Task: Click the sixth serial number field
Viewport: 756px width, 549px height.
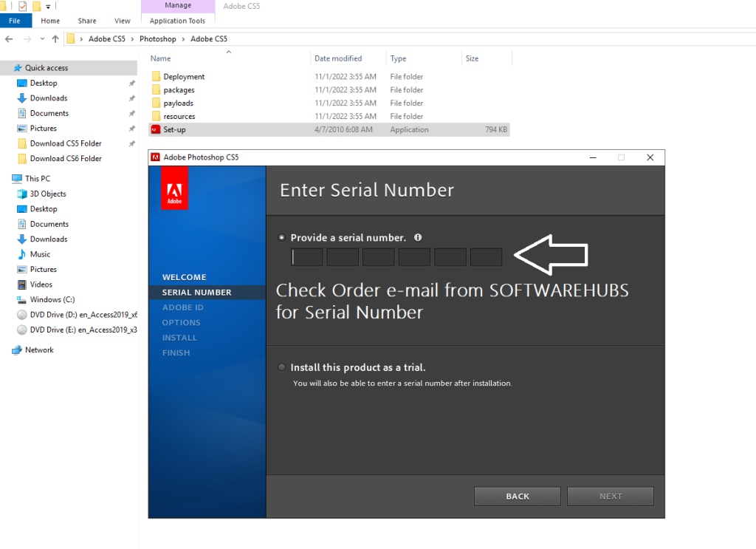Action: pyautogui.click(x=486, y=257)
